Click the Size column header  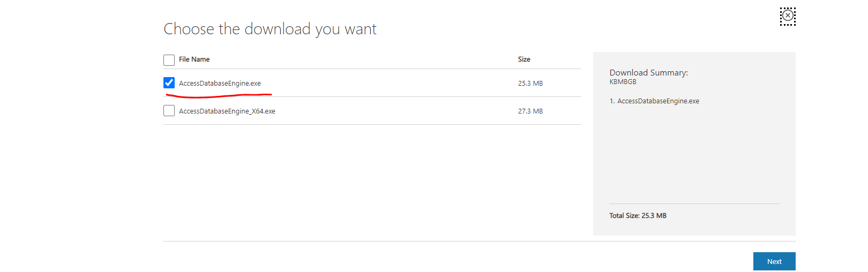[x=524, y=59]
